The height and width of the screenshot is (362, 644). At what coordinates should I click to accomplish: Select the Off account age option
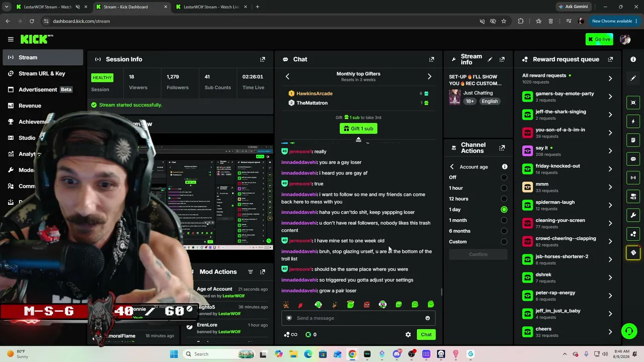tap(504, 177)
